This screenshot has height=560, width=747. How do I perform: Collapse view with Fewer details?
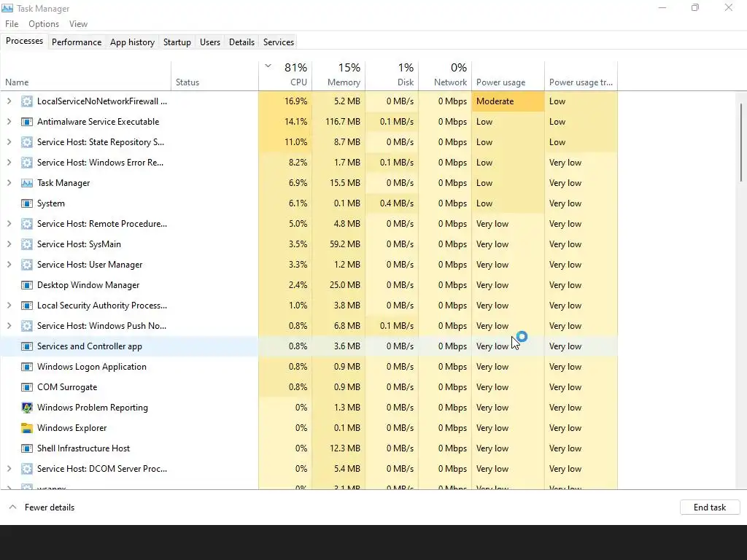pyautogui.click(x=42, y=507)
